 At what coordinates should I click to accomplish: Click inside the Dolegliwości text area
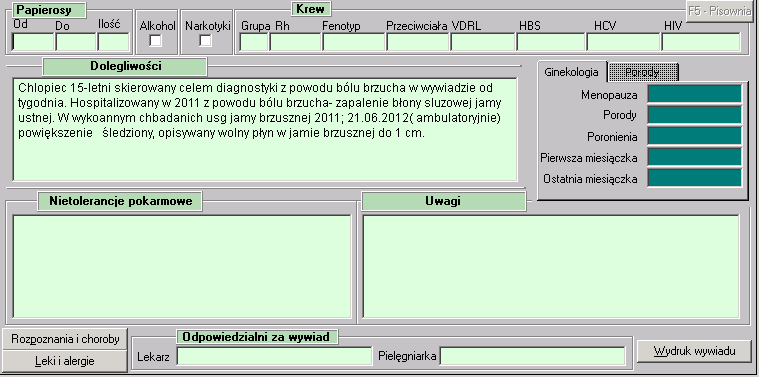pos(265,129)
